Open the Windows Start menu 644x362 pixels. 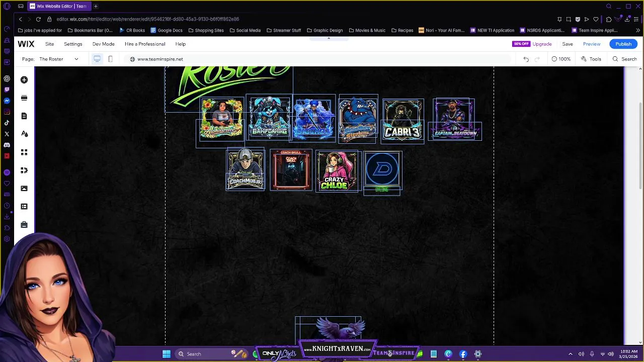167,354
